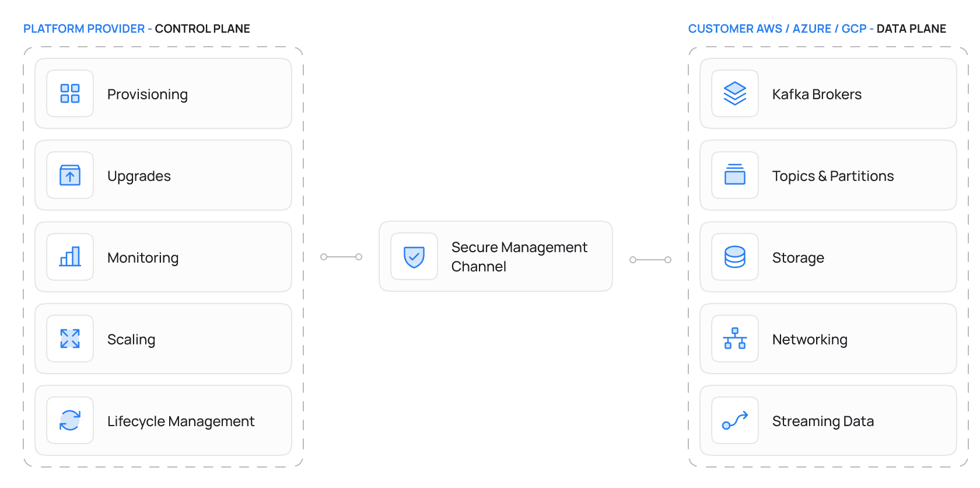Screen dimensions: 980x488
Task: Select the Storage label
Action: point(798,258)
